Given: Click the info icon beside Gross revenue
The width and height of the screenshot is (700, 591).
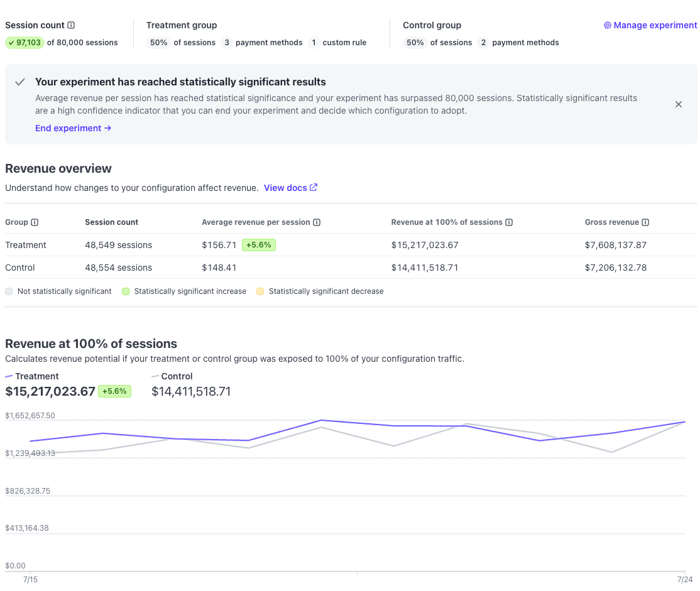Looking at the screenshot, I should click(645, 222).
